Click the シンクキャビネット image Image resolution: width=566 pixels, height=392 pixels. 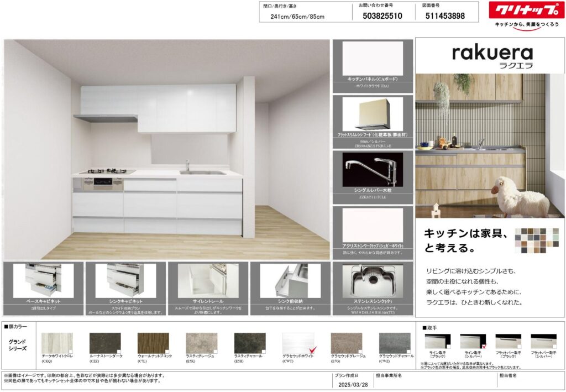pyautogui.click(x=125, y=280)
